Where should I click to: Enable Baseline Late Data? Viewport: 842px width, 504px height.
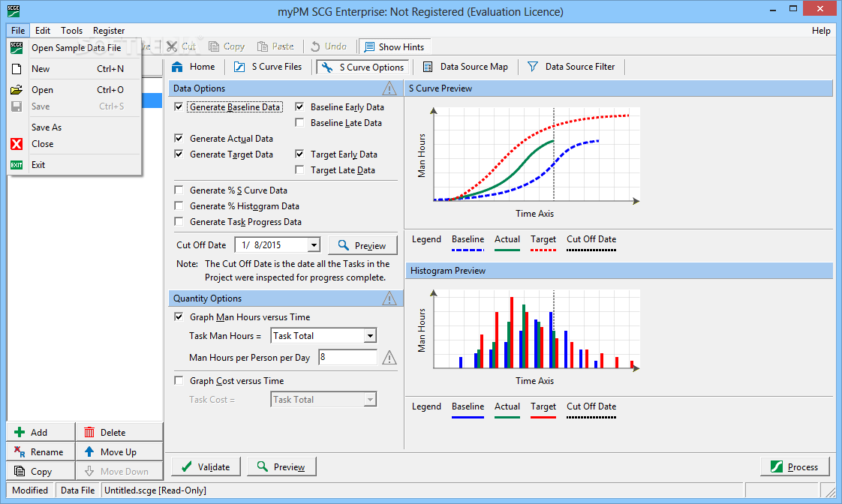click(x=299, y=123)
